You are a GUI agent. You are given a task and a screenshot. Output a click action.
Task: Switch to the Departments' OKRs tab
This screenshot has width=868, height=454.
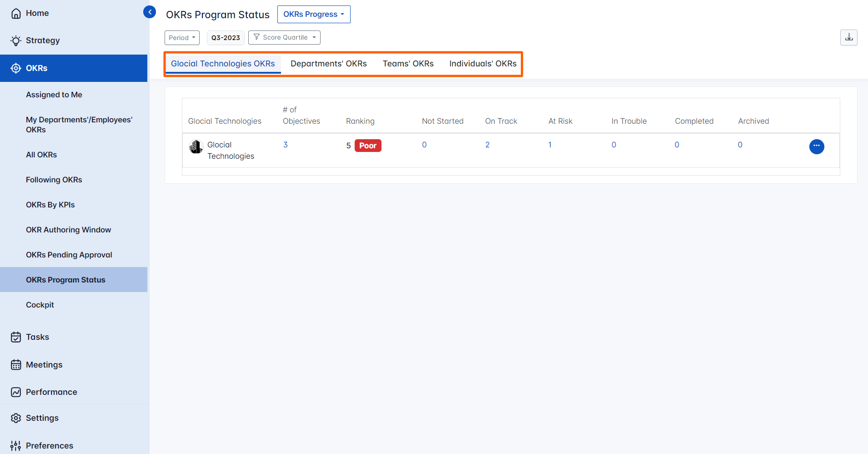328,64
